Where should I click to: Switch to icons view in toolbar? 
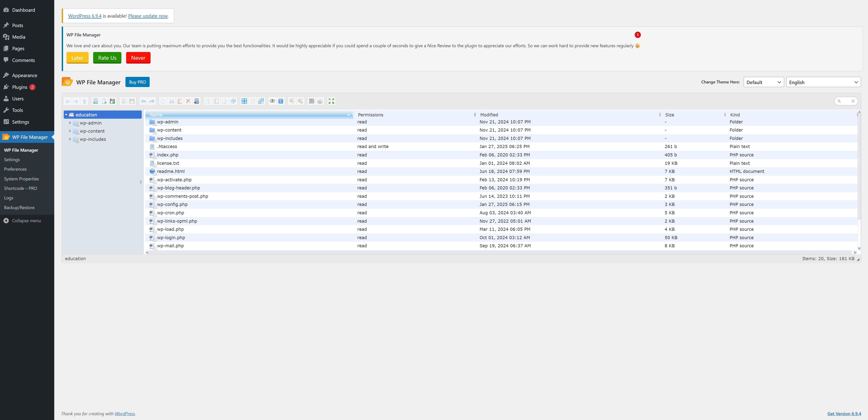[312, 101]
